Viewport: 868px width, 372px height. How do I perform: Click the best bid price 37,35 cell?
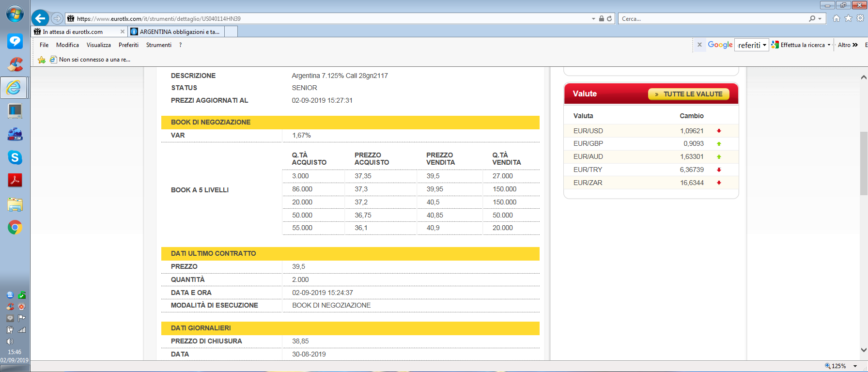point(363,176)
